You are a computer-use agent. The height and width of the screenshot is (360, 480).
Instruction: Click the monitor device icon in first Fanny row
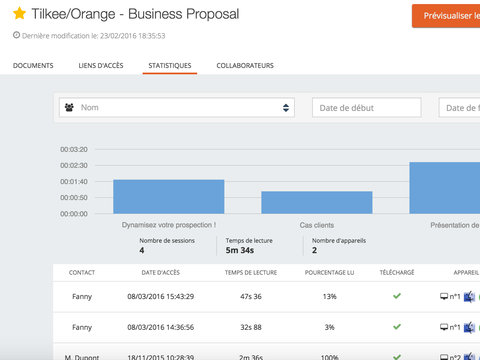tap(444, 296)
